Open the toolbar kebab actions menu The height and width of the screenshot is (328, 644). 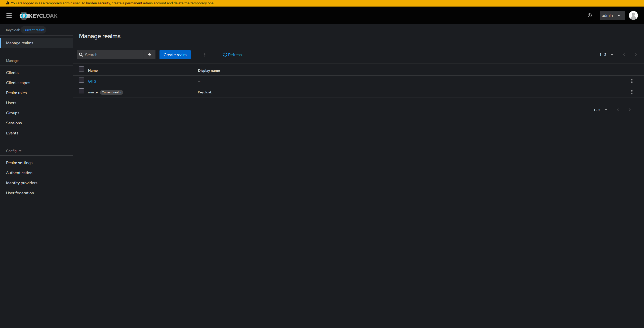click(x=205, y=55)
